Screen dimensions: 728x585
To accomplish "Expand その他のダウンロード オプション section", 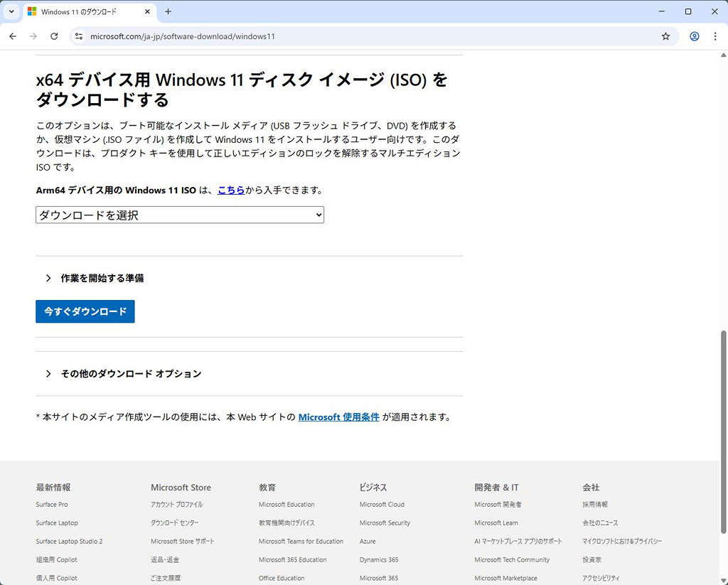I will pyautogui.click(x=131, y=373).
